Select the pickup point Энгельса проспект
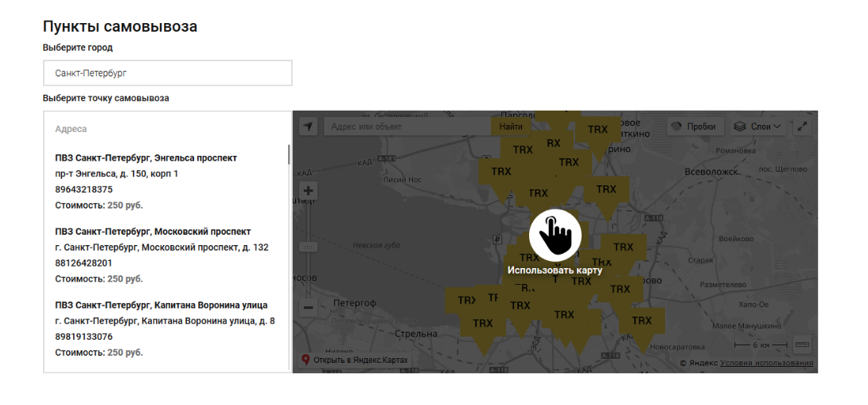The image size is (868, 405). [146, 158]
